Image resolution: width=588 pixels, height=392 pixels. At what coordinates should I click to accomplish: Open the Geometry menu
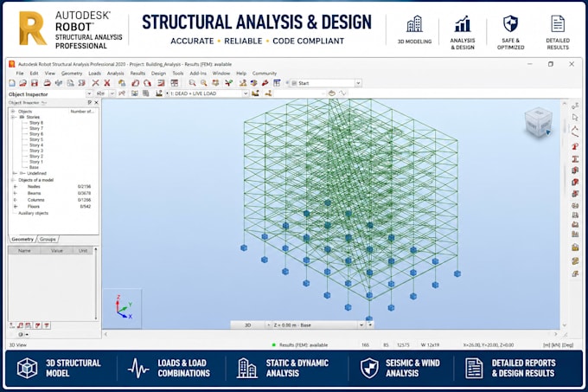coord(72,74)
